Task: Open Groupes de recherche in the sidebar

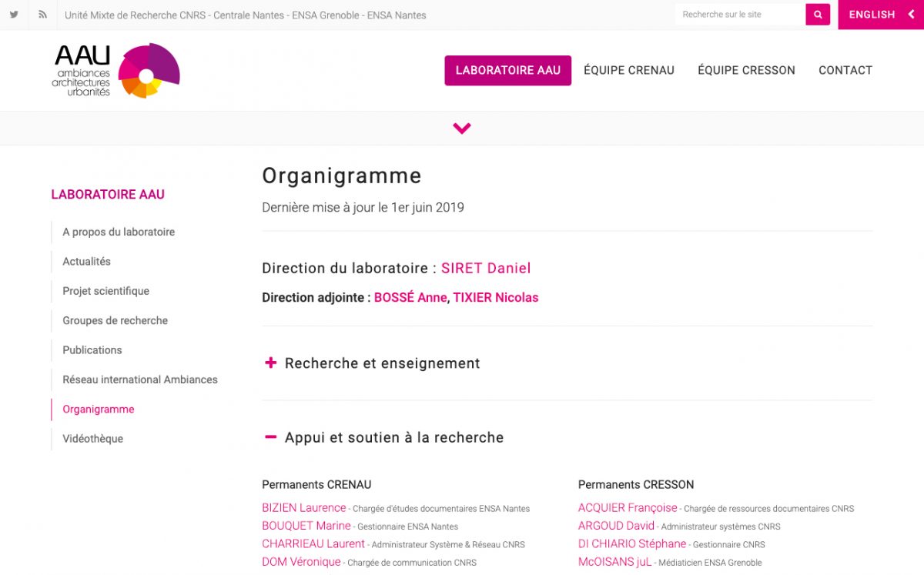Action: coord(115,320)
